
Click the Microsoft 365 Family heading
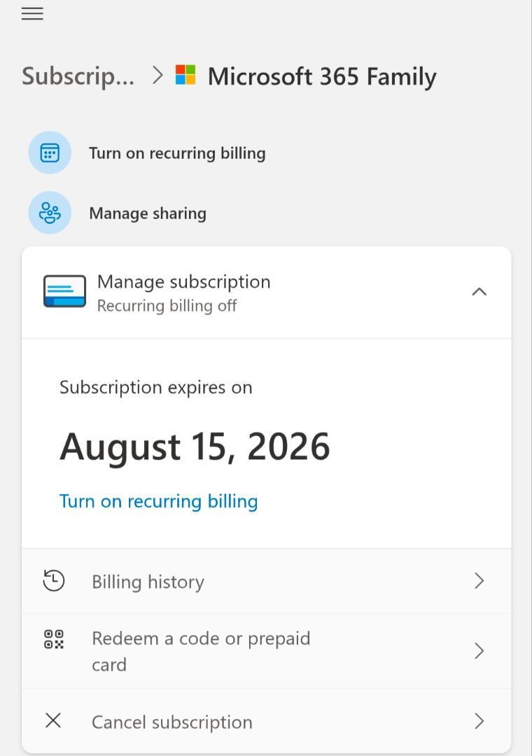(x=322, y=77)
